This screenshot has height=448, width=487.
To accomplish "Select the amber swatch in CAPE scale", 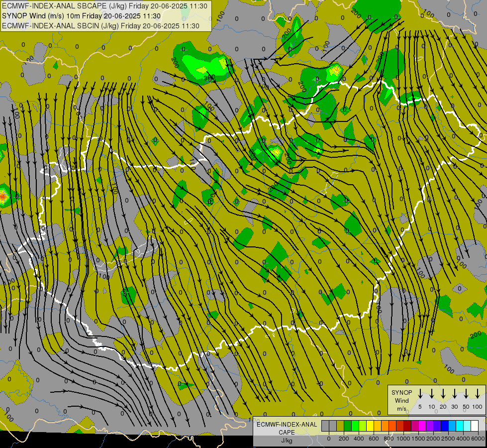I will pos(378,426).
